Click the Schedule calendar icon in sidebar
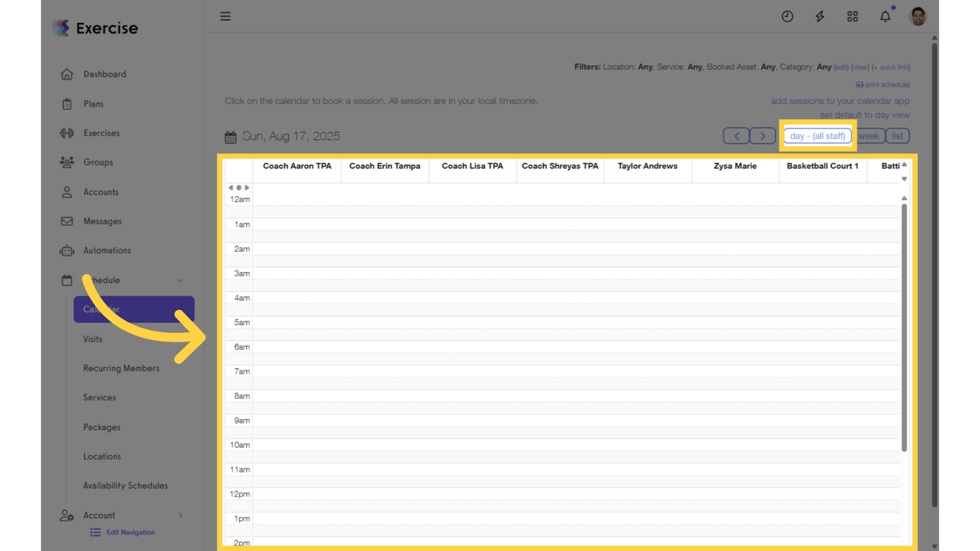980x551 pixels. [x=67, y=281]
